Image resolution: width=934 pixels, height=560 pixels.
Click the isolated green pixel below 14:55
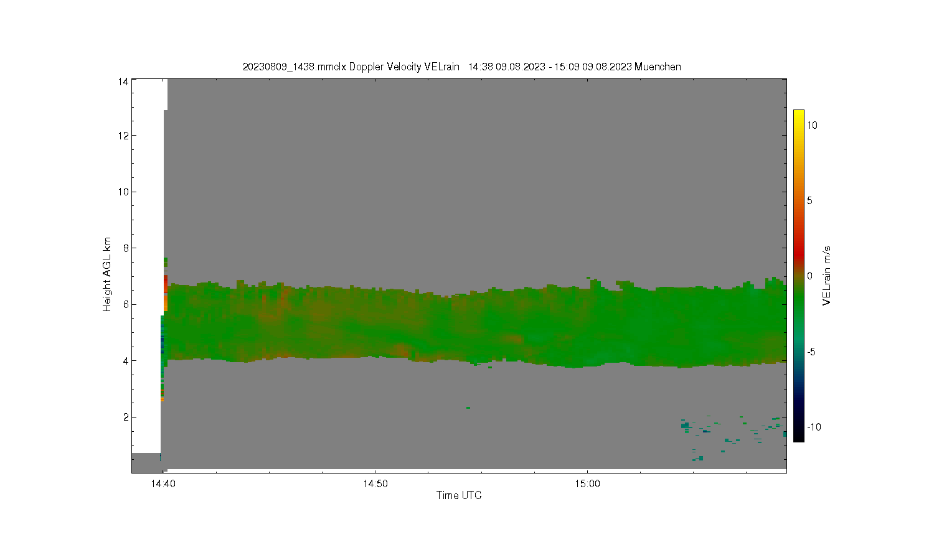pos(468,408)
